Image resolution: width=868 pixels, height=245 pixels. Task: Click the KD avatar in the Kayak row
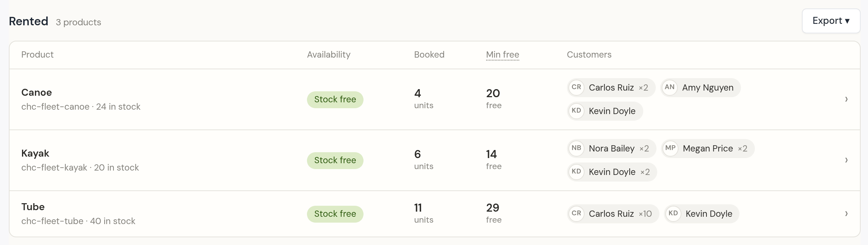coord(576,172)
